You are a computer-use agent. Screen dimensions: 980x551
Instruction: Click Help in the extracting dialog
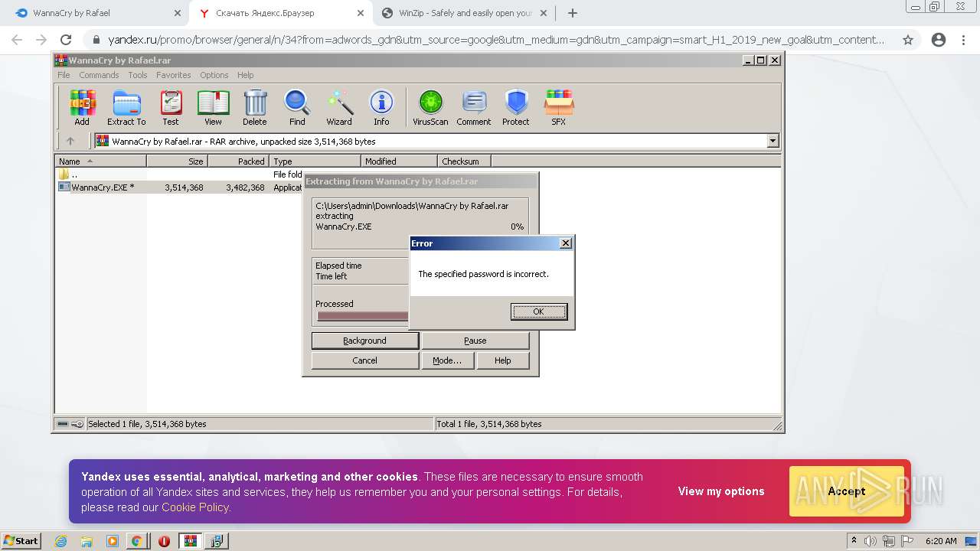tap(502, 360)
